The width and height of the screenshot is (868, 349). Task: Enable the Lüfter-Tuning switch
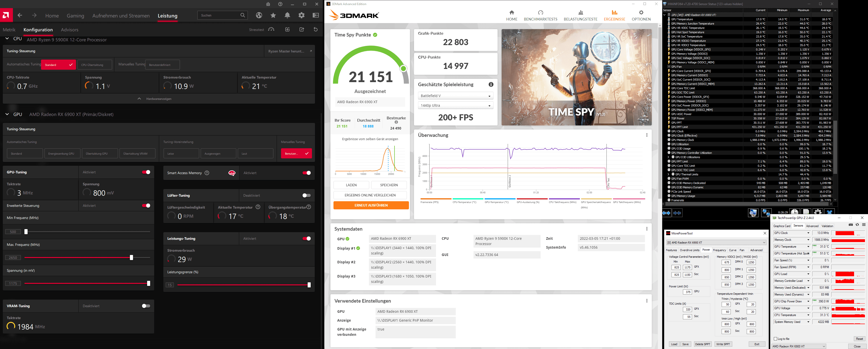307,196
